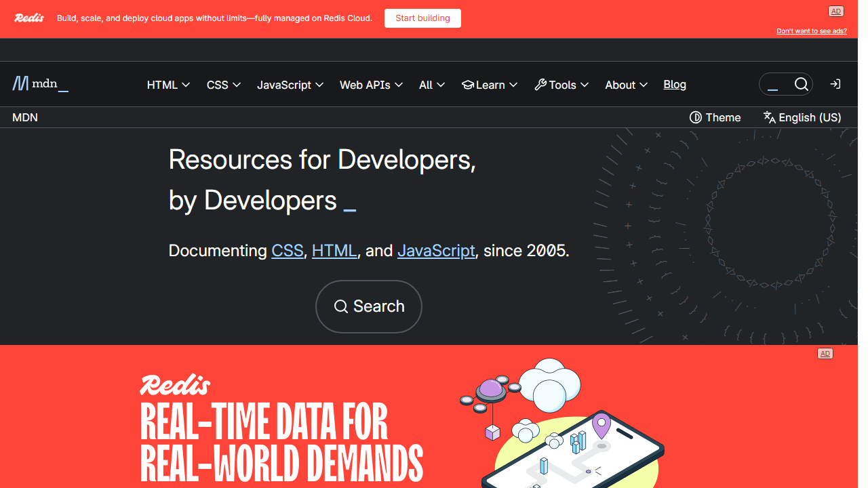Expand the JavaScript navigation menu
Image resolution: width=868 pixels, height=488 pixels.
(x=290, y=85)
